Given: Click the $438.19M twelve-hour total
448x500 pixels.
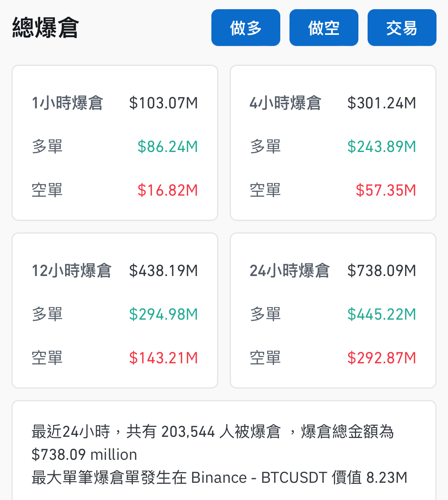Looking at the screenshot, I should [x=164, y=271].
